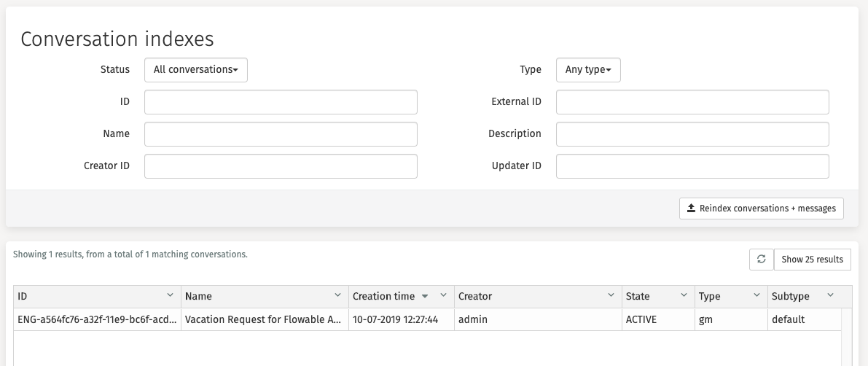Select the Creator ID text field

[281, 166]
